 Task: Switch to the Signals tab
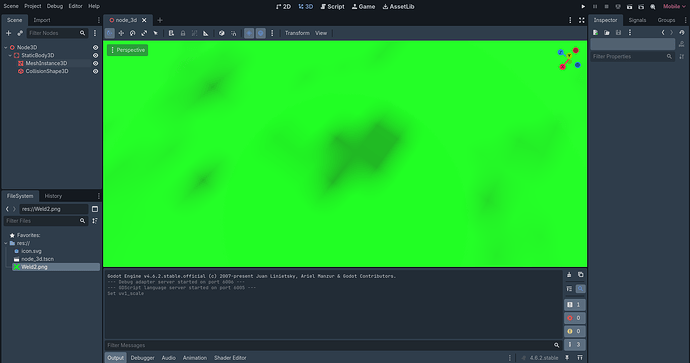(x=637, y=20)
